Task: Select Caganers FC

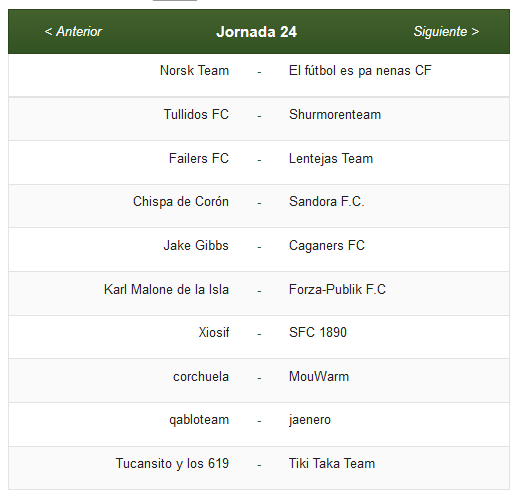Action: point(327,246)
